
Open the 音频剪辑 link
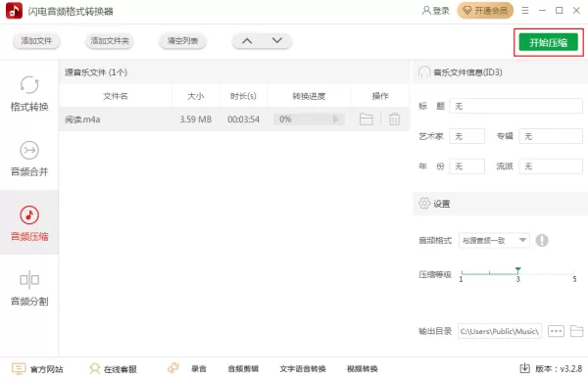coord(243,369)
